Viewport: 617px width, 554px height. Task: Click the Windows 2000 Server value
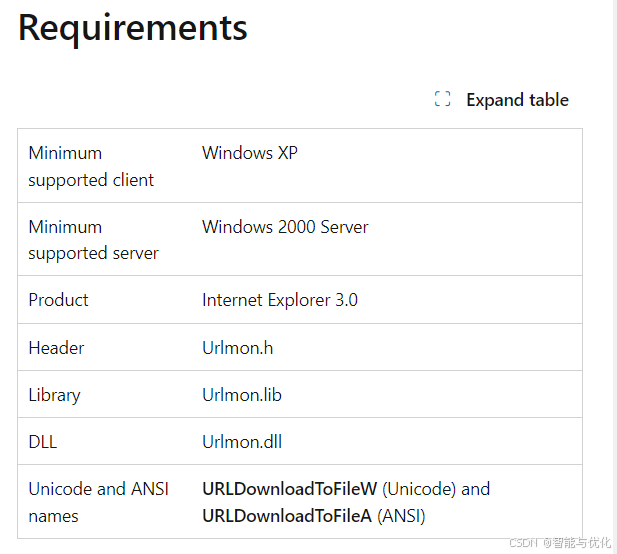click(285, 227)
